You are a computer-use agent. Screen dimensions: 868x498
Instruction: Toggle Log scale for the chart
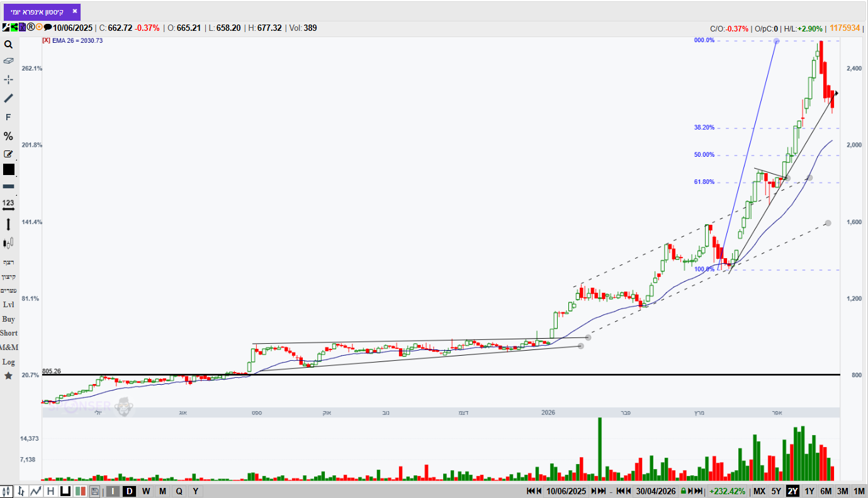8,362
